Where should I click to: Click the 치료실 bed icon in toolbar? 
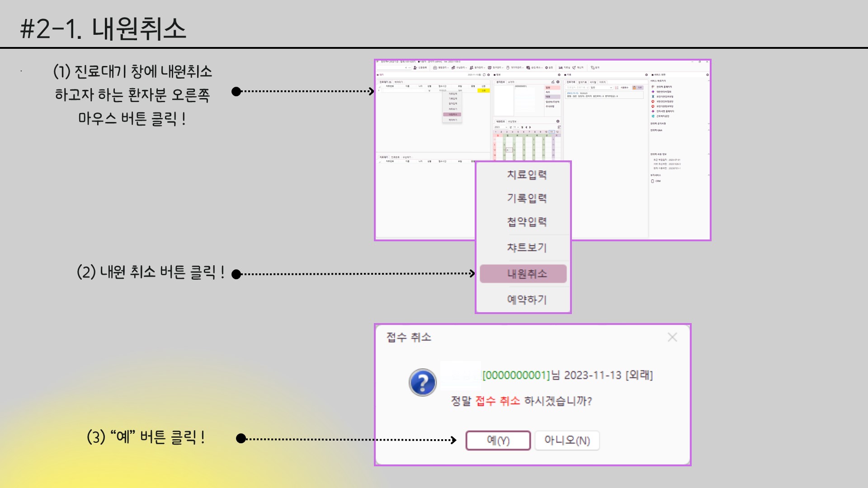coord(561,68)
